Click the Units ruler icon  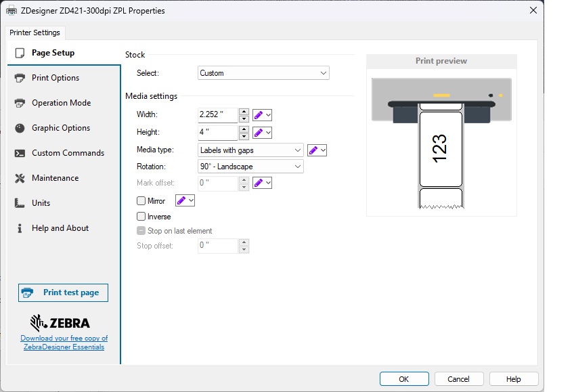[20, 203]
